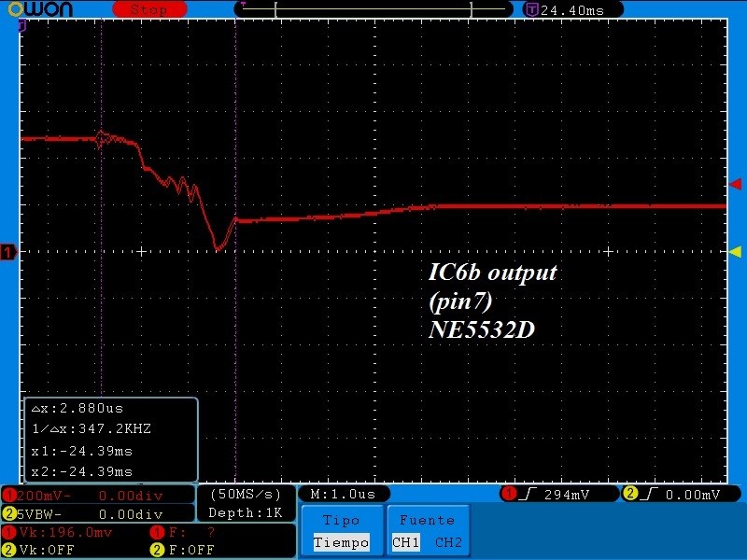The width and height of the screenshot is (747, 560).
Task: Click the x1:-24.39ms cursor value
Action: coord(82,451)
